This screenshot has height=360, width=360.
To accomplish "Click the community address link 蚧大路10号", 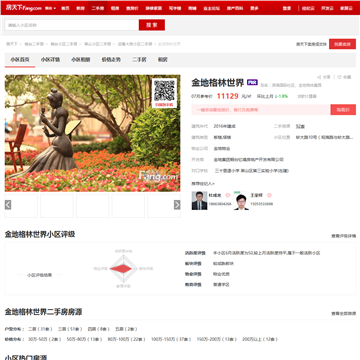I will pos(324,137).
